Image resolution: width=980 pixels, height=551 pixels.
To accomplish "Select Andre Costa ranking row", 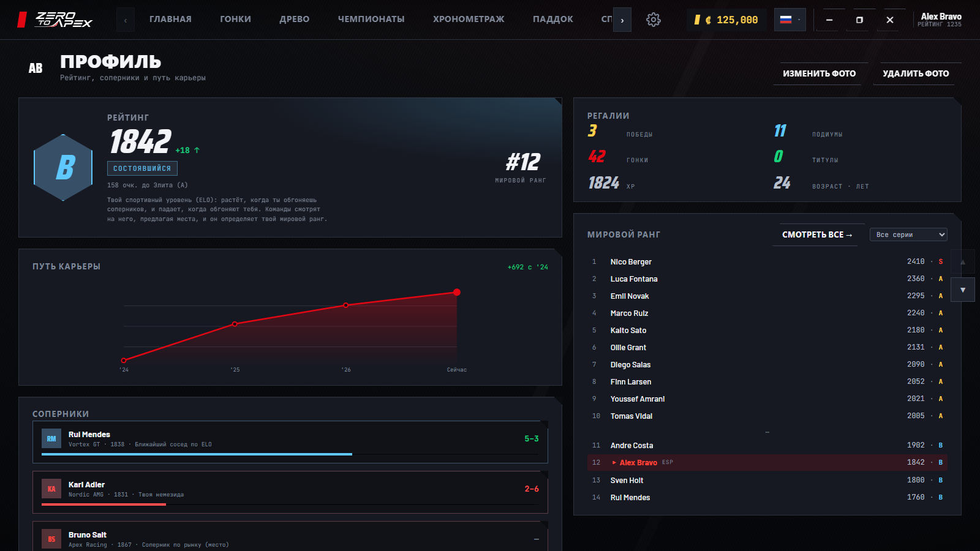I will [767, 445].
